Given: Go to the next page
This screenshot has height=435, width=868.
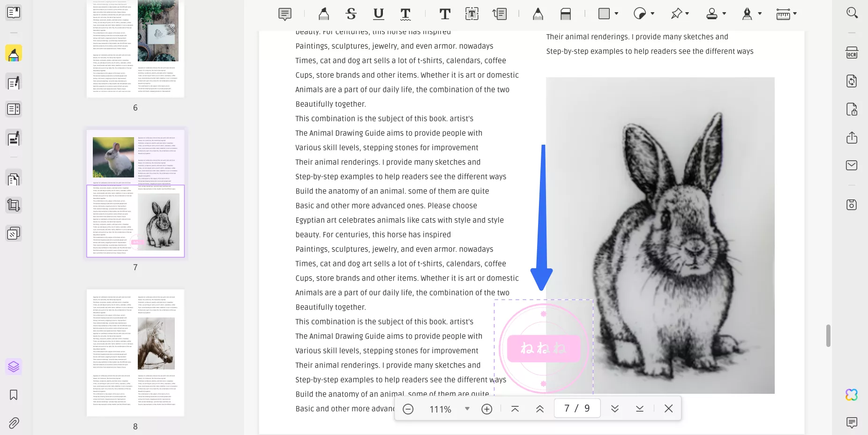Looking at the screenshot, I should coord(615,409).
